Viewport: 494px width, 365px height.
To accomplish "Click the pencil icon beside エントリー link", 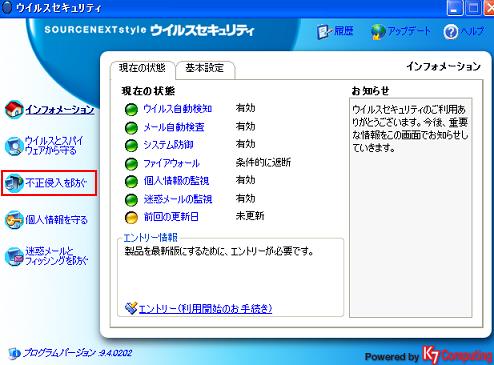I will [131, 308].
